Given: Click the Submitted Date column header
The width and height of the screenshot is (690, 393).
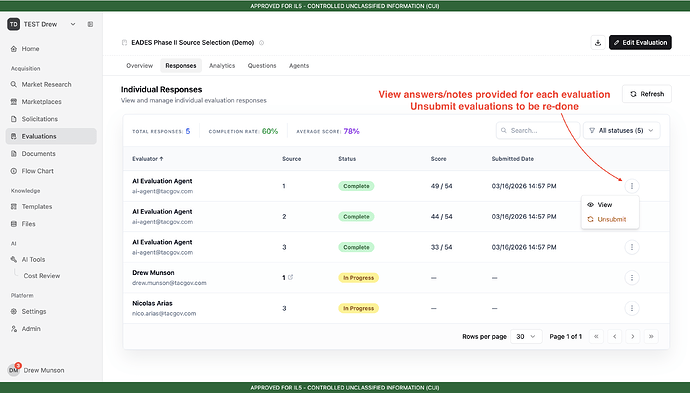Looking at the screenshot, I should [x=513, y=159].
